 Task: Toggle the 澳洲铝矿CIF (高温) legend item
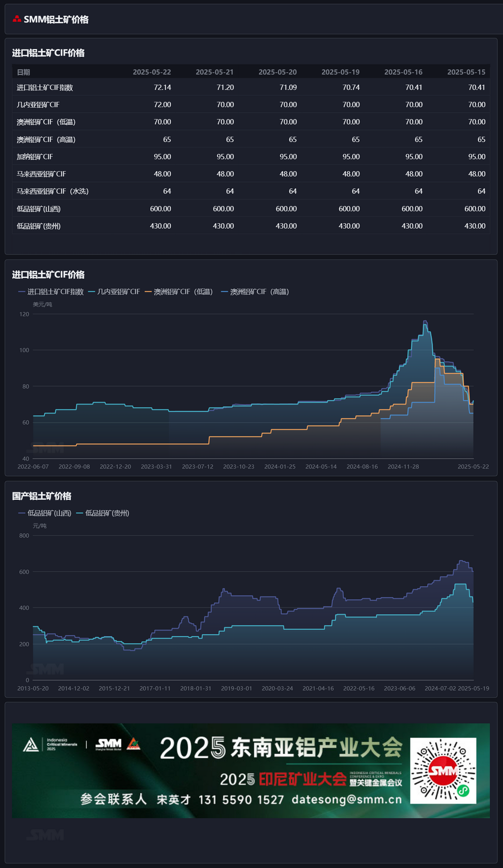point(255,292)
